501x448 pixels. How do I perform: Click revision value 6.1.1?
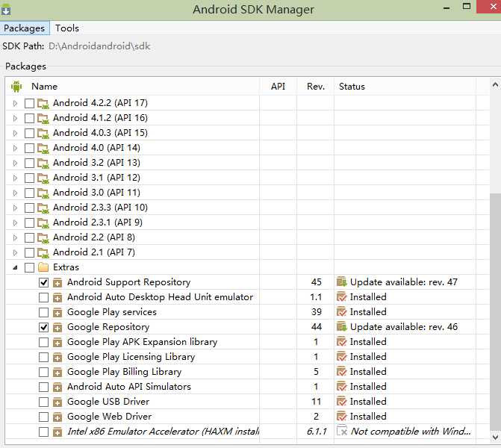pos(317,432)
